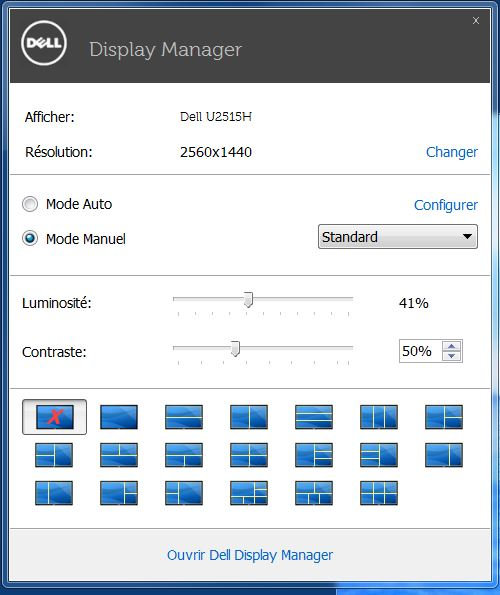Click the Dell logo in the header
Screen dimensions: 500x595
pos(44,43)
